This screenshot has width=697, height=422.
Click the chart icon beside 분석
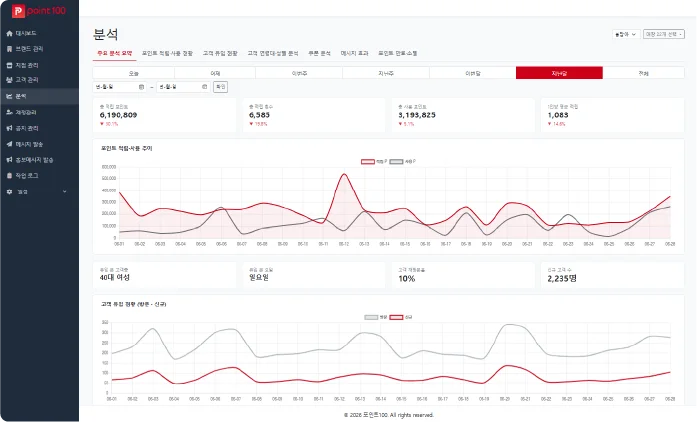[9, 96]
